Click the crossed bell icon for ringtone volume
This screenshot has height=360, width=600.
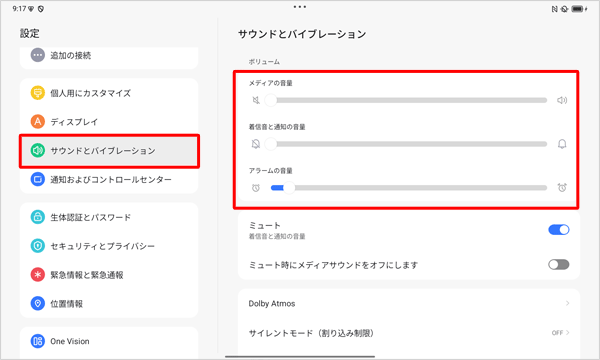[x=256, y=144]
